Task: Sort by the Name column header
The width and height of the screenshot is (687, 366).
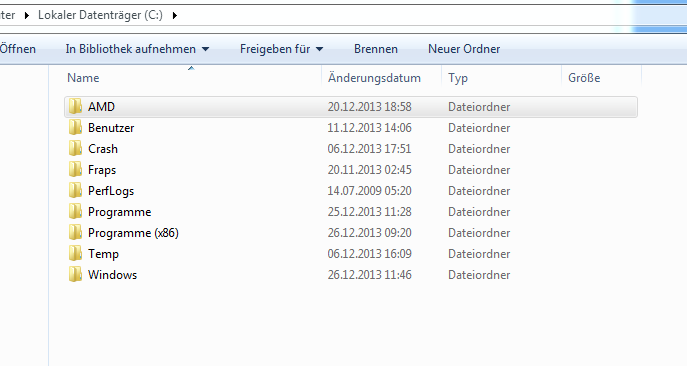Action: click(192, 78)
